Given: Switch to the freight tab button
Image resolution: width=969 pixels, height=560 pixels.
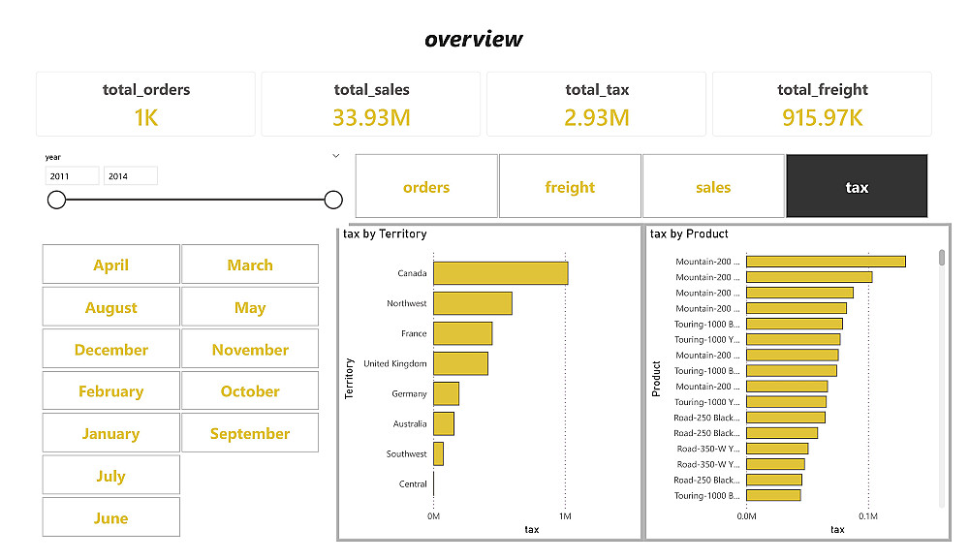Looking at the screenshot, I should pyautogui.click(x=570, y=186).
